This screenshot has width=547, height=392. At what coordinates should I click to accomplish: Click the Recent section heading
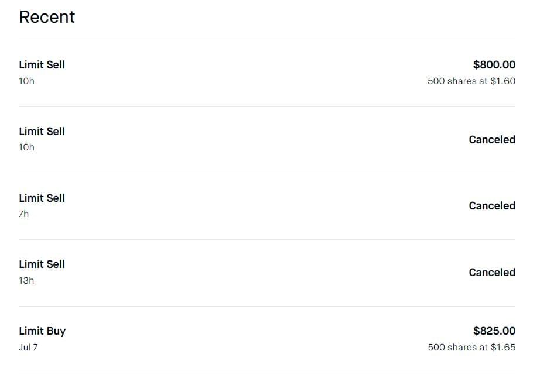click(47, 17)
